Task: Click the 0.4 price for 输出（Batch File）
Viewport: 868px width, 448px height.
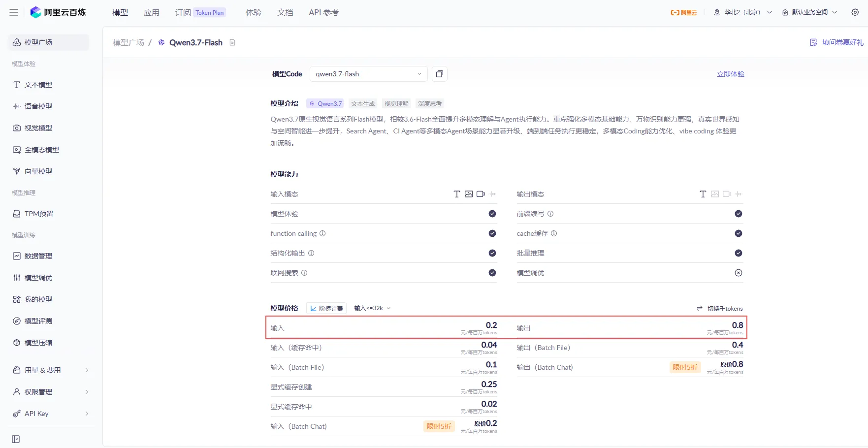Action: (x=738, y=345)
